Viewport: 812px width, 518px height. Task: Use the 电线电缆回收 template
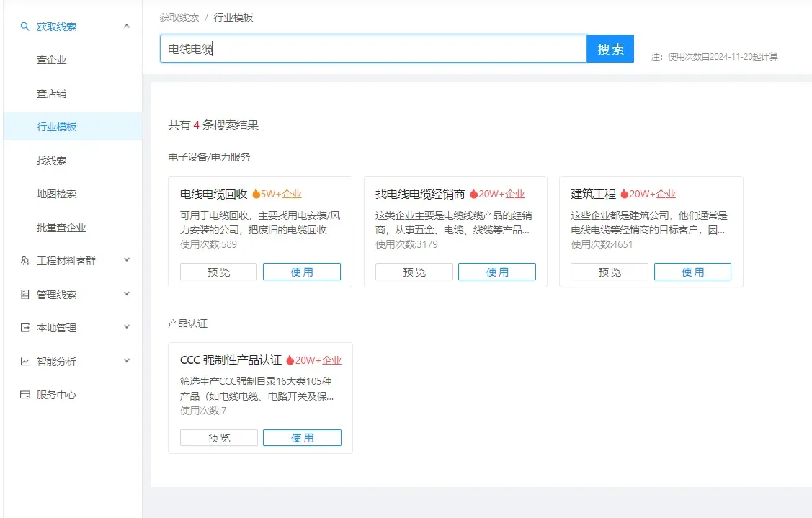click(x=302, y=272)
